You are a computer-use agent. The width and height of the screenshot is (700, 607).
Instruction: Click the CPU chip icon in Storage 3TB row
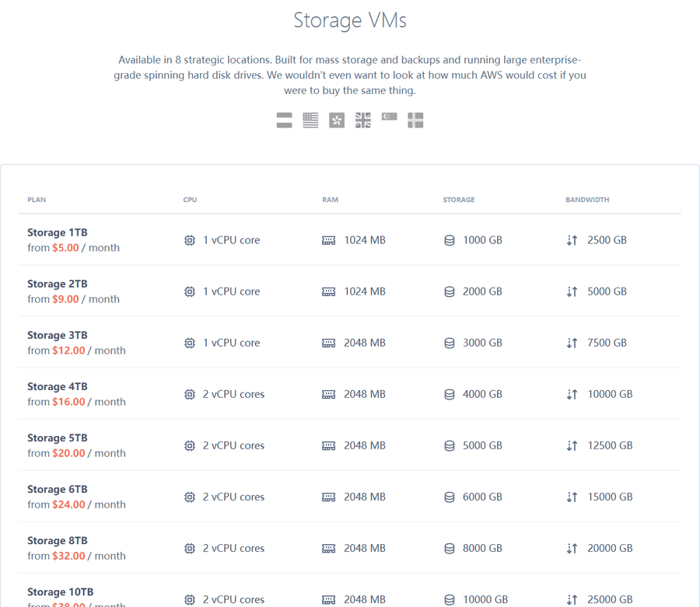tap(190, 343)
